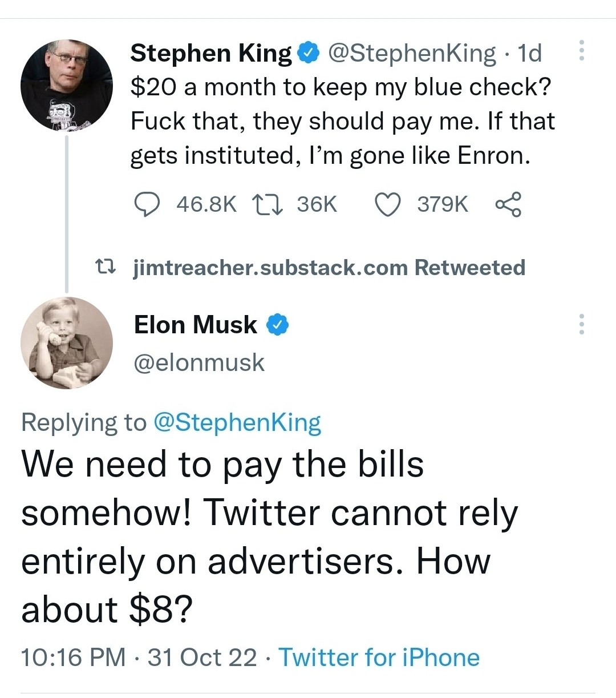Like Stephen King's tweet with the heart icon
Image resolution: width=616 pixels, height=698 pixels.
388,204
